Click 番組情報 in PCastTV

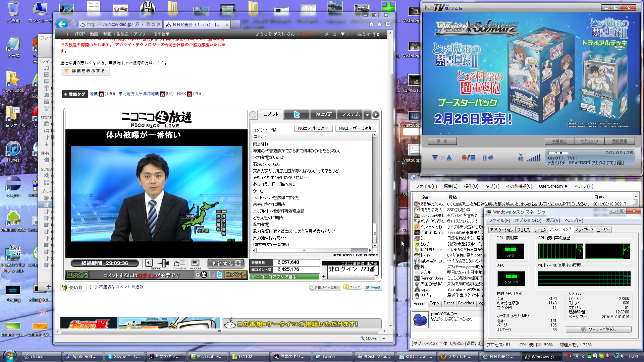coord(620,141)
